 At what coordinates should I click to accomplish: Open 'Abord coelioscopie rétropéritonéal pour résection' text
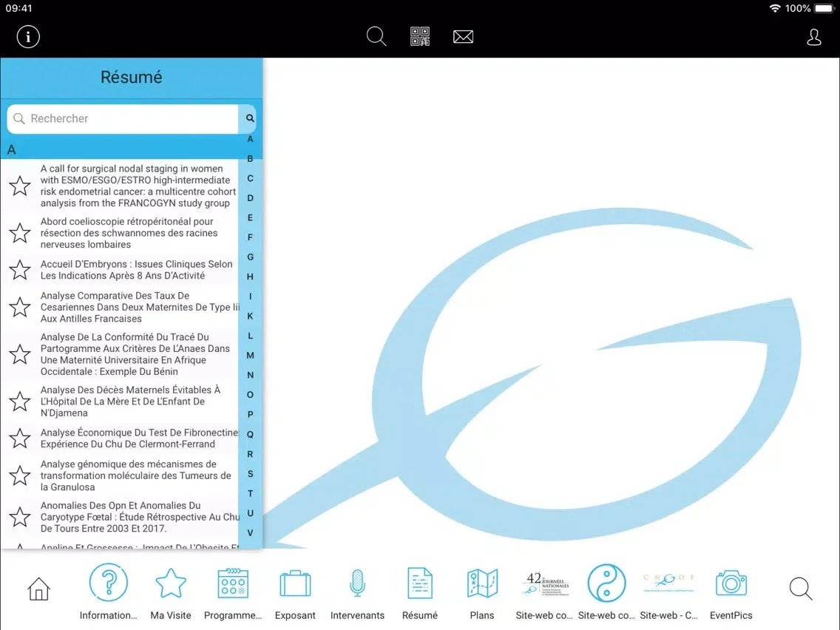pyautogui.click(x=129, y=233)
